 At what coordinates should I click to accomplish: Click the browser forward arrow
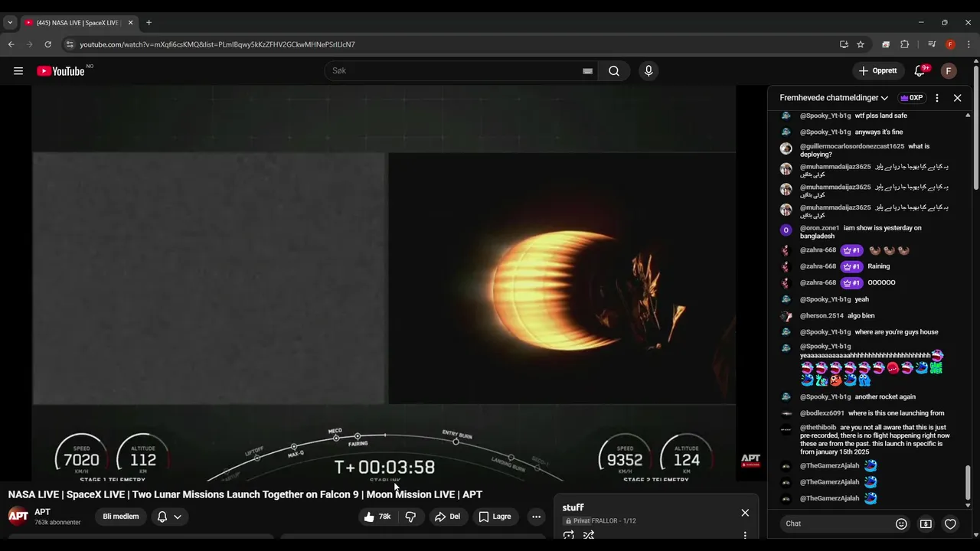[29, 44]
